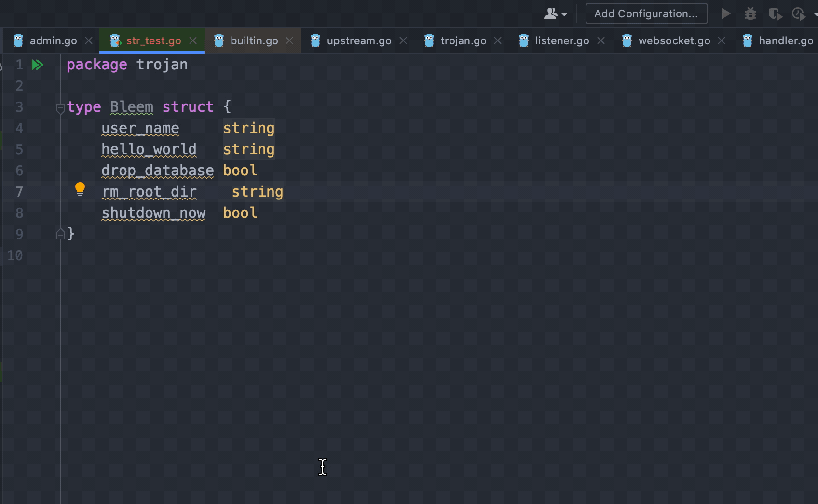Click 'bool' type on shutdown_now line

click(240, 213)
